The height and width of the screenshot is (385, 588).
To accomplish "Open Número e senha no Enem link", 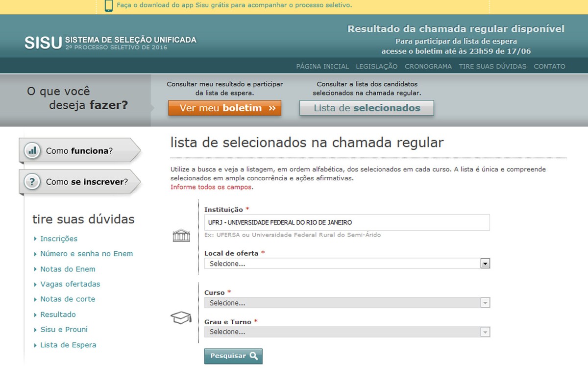I will [87, 254].
